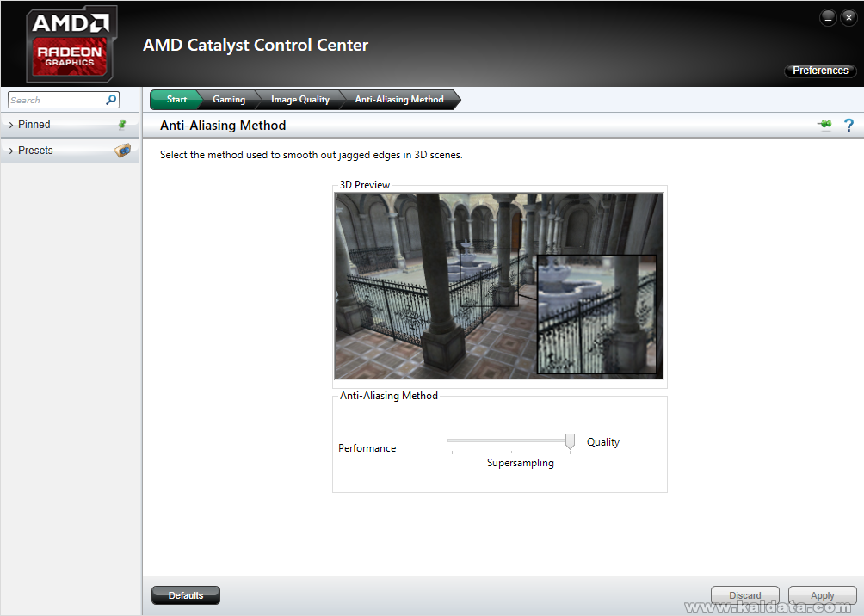Click the anti-aliasing slider thumb

click(x=570, y=440)
